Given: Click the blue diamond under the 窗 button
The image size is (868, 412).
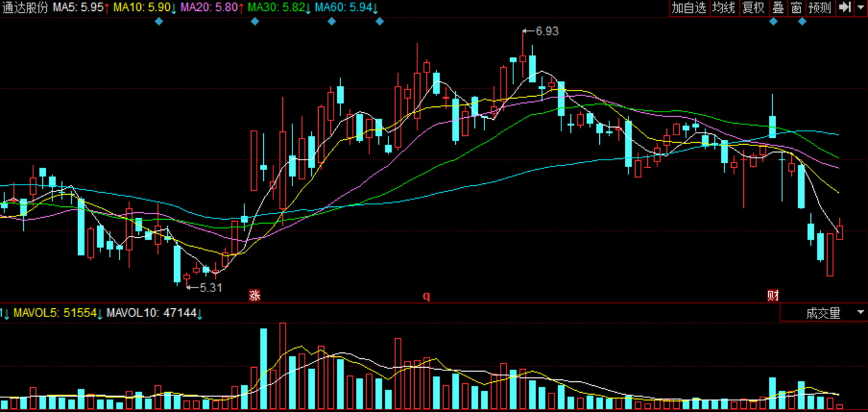Looking at the screenshot, I should [802, 22].
